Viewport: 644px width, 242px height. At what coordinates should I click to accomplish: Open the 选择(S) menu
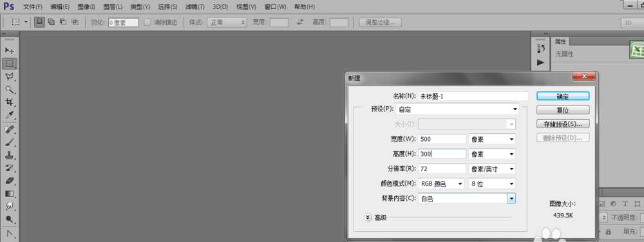coord(167,7)
